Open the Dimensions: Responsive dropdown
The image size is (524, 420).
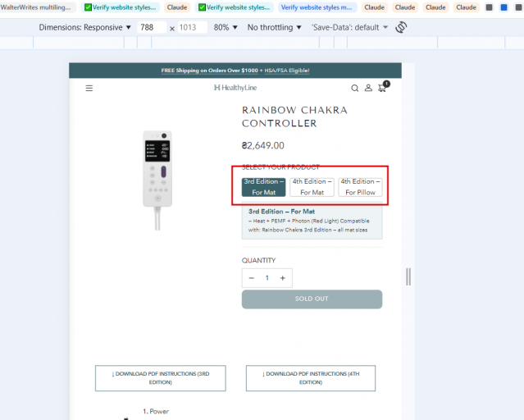[85, 27]
